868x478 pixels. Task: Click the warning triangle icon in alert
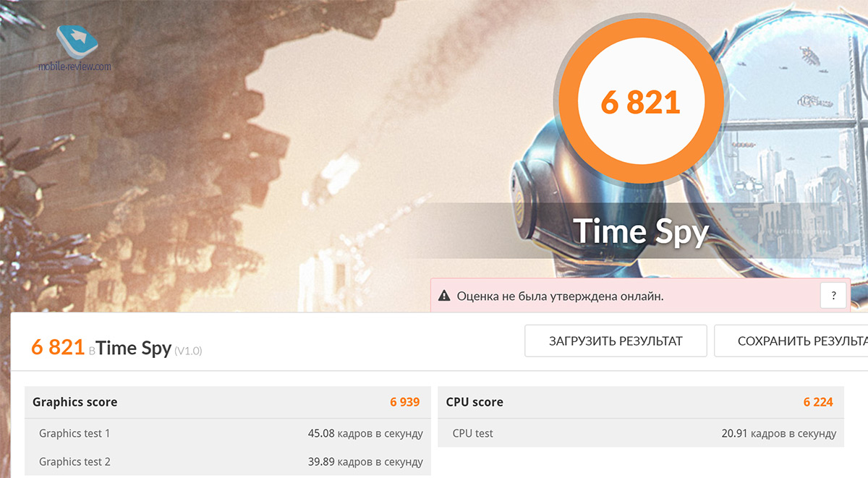coord(444,296)
